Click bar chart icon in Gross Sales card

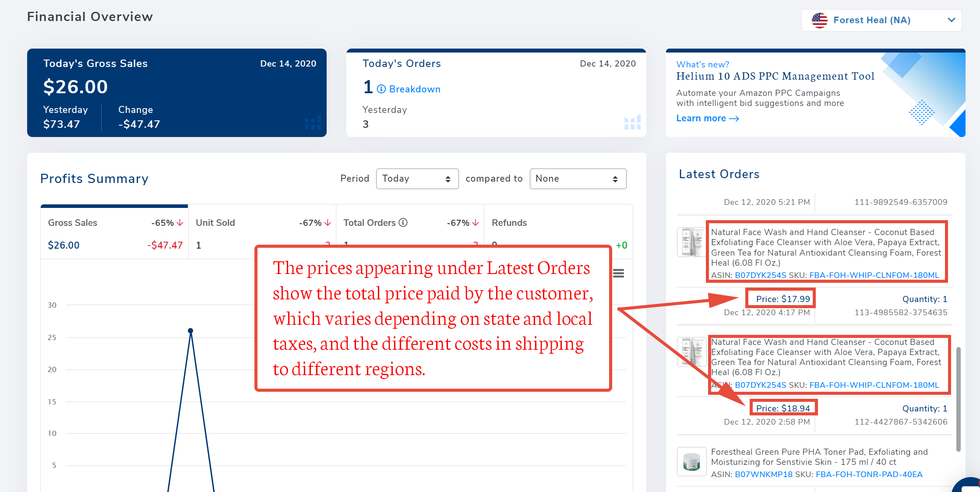(313, 122)
